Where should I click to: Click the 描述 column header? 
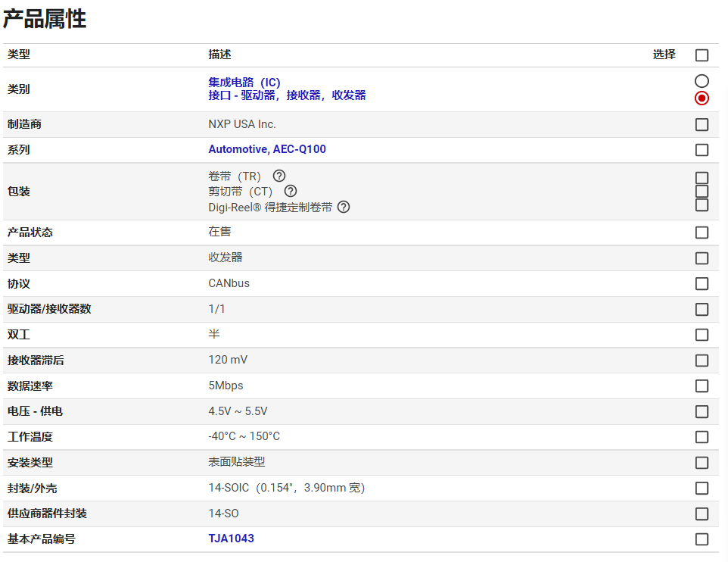click(219, 55)
